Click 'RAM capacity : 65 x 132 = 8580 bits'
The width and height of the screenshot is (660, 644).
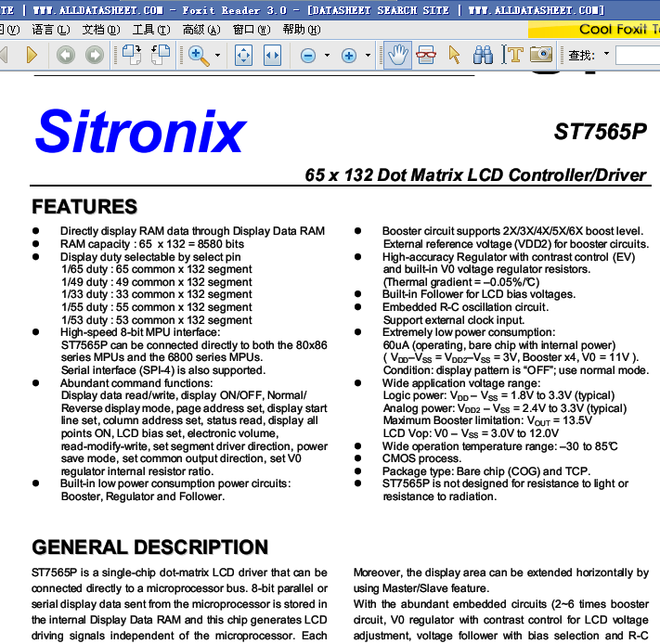pyautogui.click(x=152, y=244)
